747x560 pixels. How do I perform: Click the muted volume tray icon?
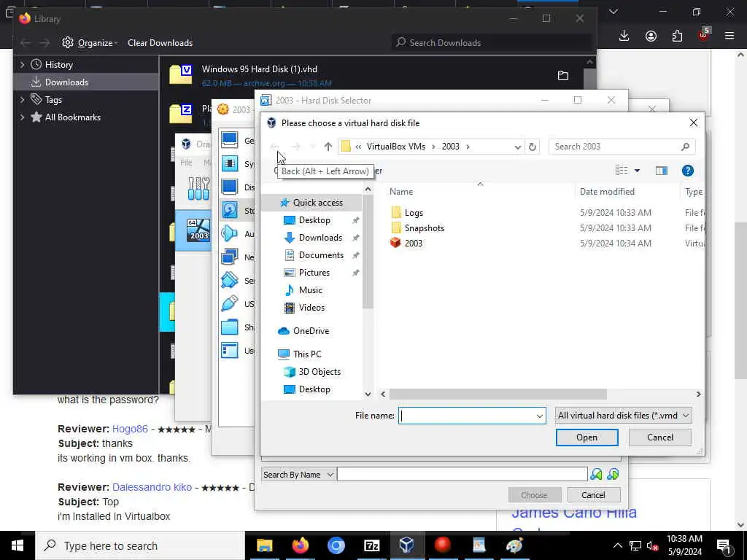tap(653, 545)
